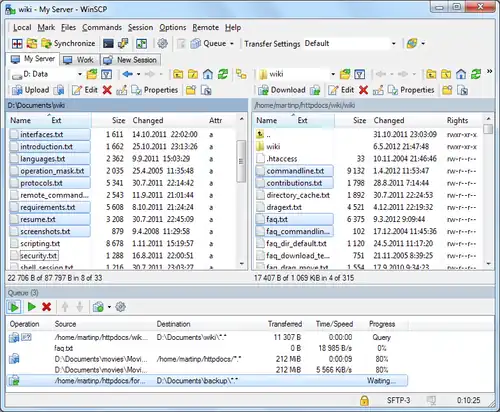Open queue preferences gear icon
The height and width of the screenshot is (412, 500).
[120, 307]
